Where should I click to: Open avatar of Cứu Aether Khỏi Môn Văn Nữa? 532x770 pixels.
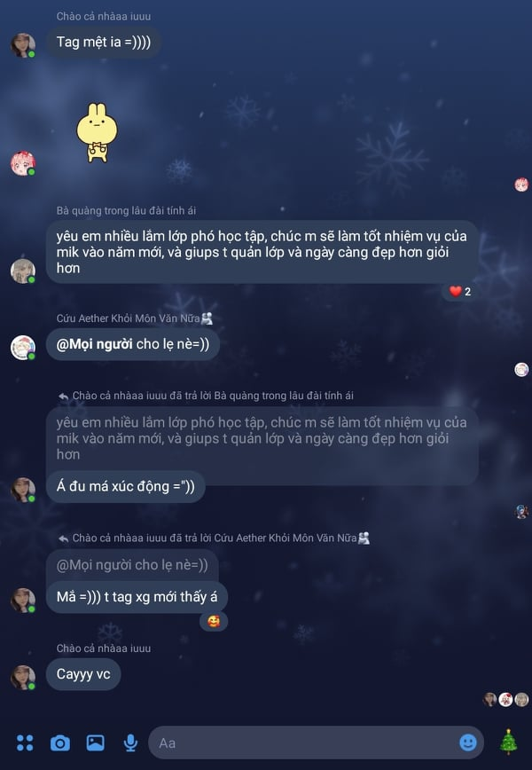pyautogui.click(x=23, y=347)
